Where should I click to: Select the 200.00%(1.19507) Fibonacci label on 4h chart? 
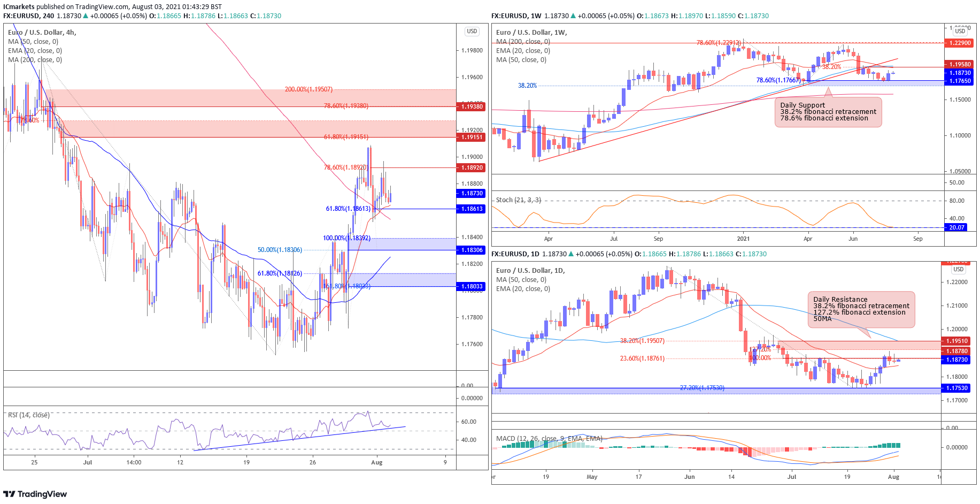click(308, 89)
